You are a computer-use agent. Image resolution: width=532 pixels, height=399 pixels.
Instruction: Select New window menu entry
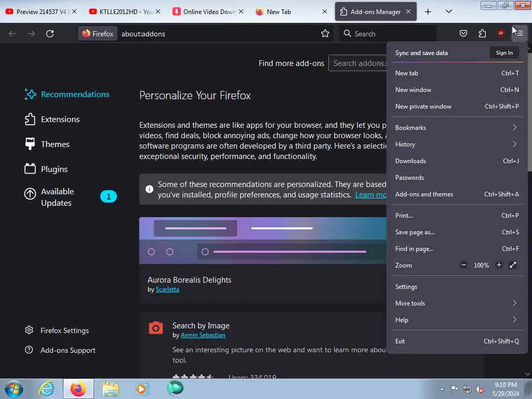457,89
